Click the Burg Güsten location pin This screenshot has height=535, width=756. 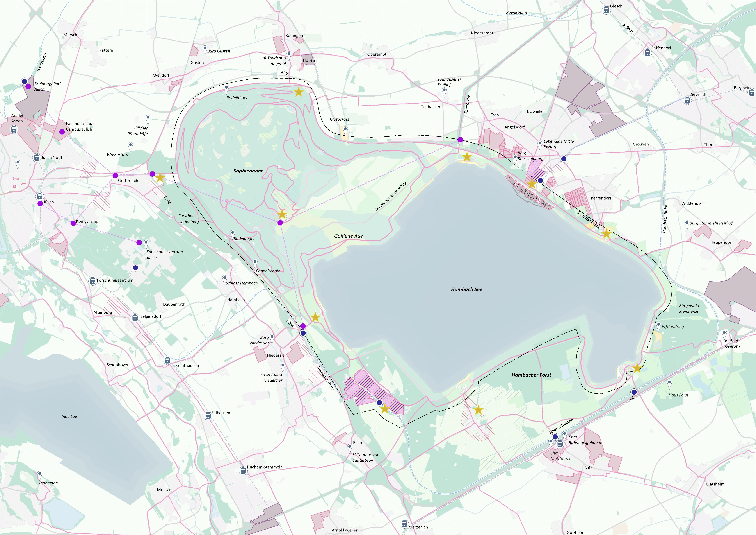205,49
